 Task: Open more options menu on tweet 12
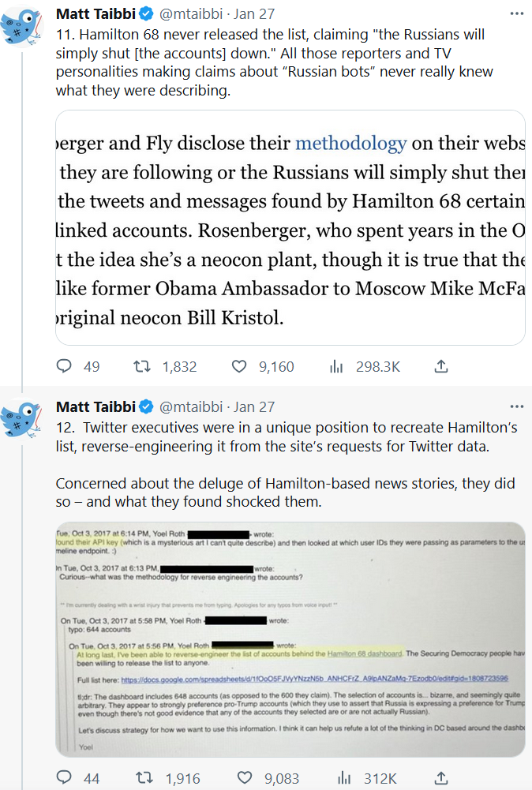tap(516, 406)
